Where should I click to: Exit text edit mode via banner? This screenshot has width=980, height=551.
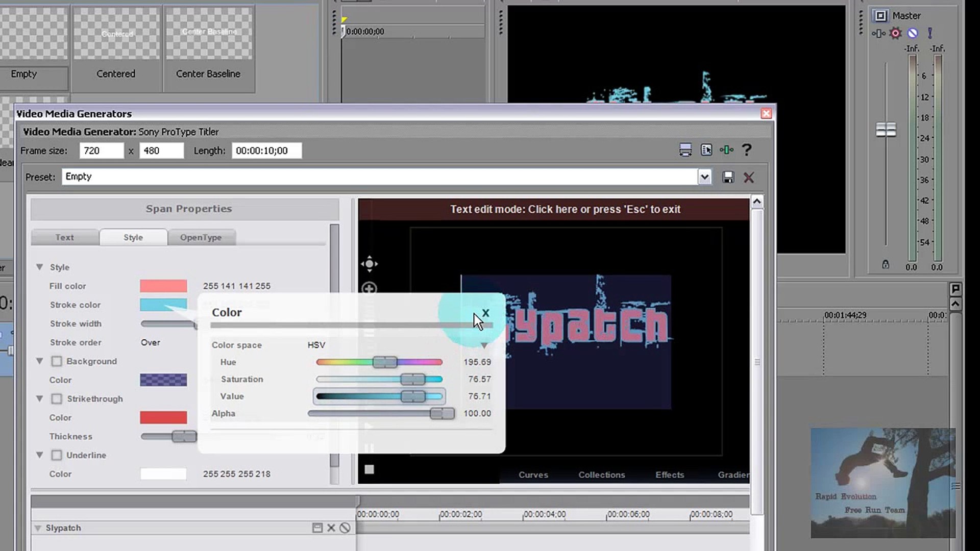(565, 210)
